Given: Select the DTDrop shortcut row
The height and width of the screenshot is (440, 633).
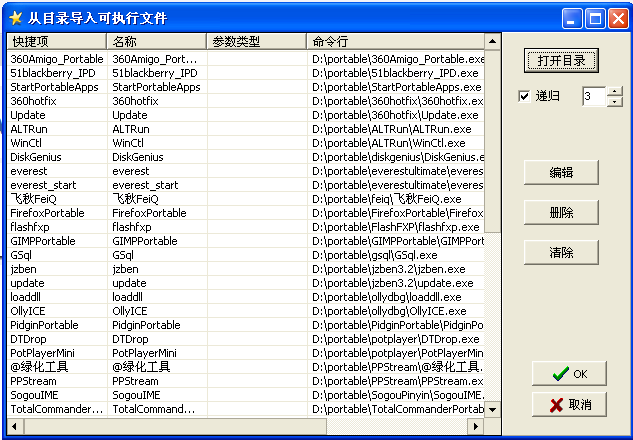Looking at the screenshot, I should coord(245,339).
